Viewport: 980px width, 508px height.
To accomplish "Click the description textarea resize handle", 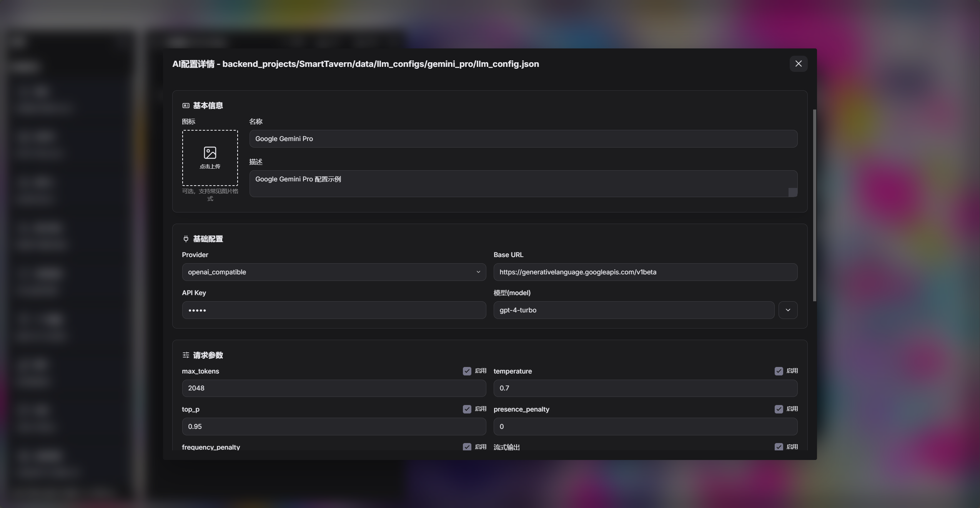I will point(793,192).
